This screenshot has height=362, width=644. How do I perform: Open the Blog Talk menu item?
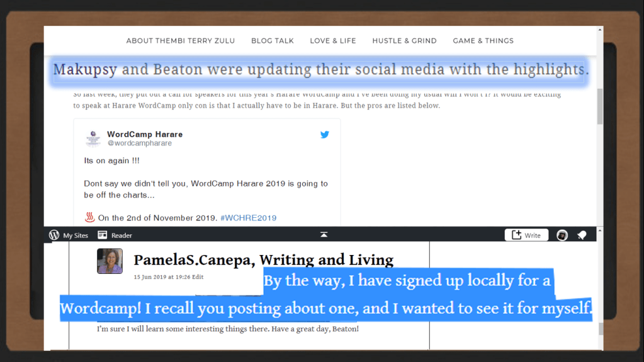(272, 41)
